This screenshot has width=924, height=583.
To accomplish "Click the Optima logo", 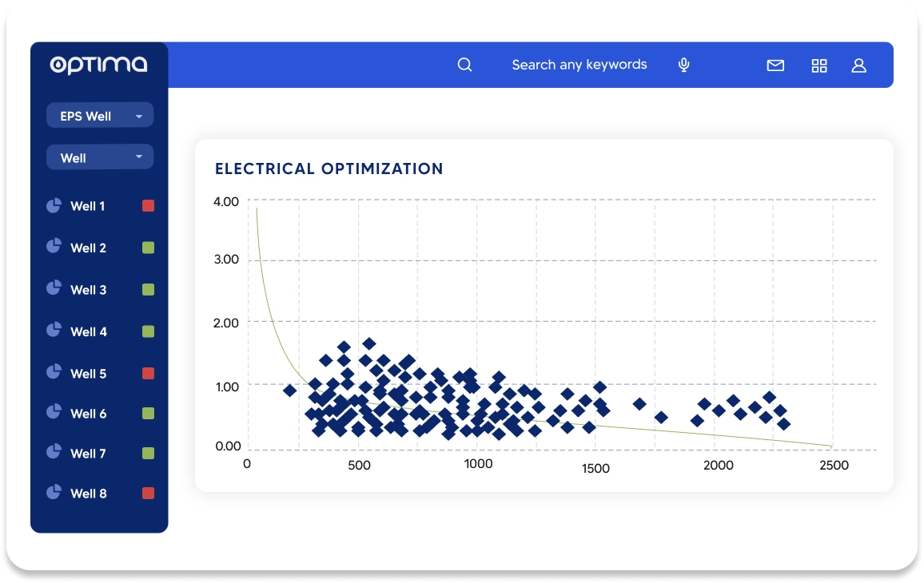I will pyautogui.click(x=98, y=65).
